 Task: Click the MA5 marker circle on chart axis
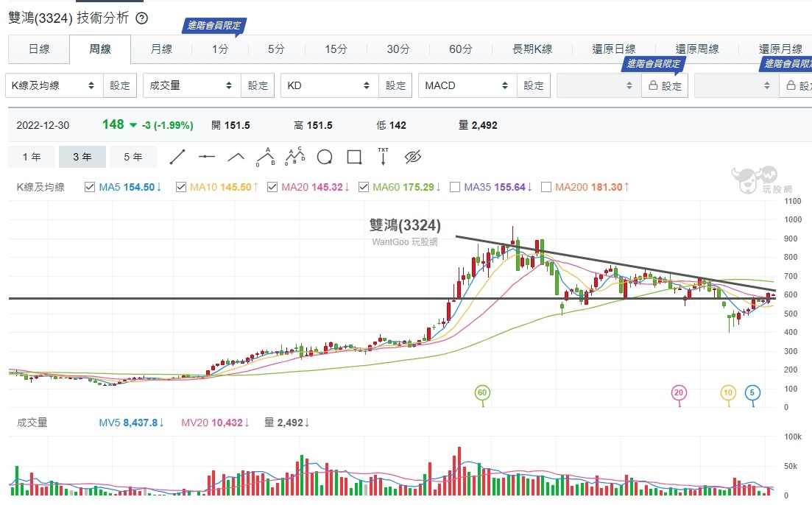pyautogui.click(x=752, y=392)
